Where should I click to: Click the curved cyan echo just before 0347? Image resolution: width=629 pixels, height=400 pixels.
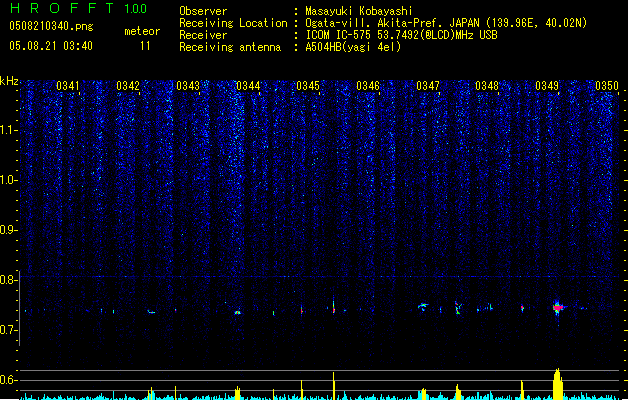(x=422, y=307)
